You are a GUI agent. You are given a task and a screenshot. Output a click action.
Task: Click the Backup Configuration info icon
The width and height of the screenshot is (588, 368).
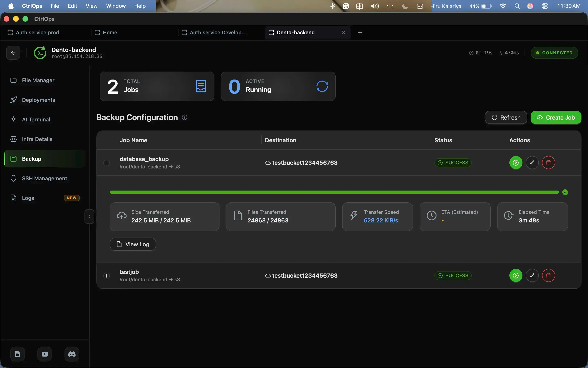click(x=185, y=118)
